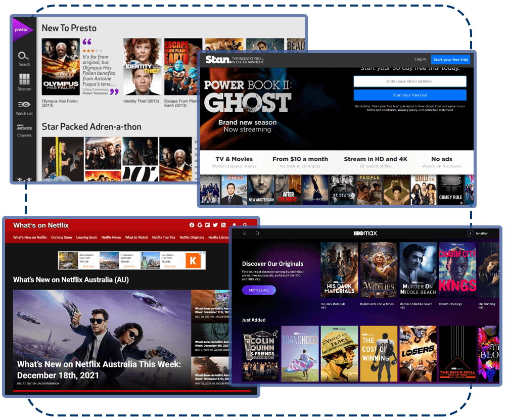Open Colin Quinn & Friends poster
The width and height of the screenshot is (509, 420).
pyautogui.click(x=261, y=354)
